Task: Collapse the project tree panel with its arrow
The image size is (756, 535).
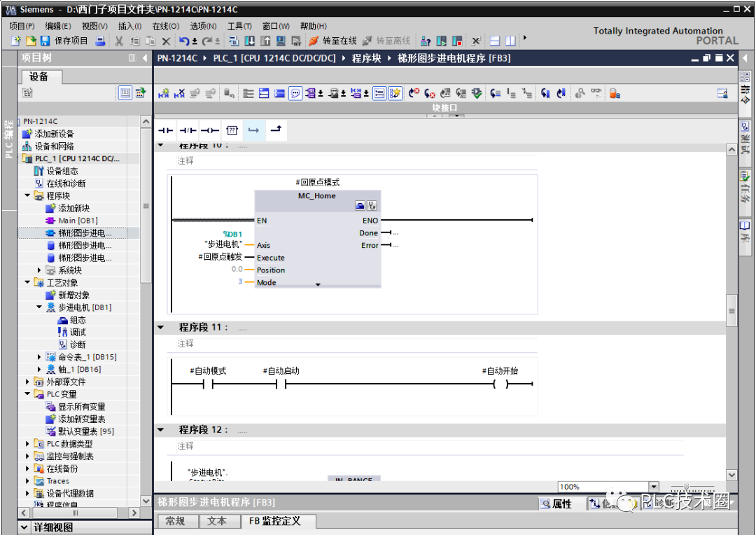Action: tap(145, 58)
